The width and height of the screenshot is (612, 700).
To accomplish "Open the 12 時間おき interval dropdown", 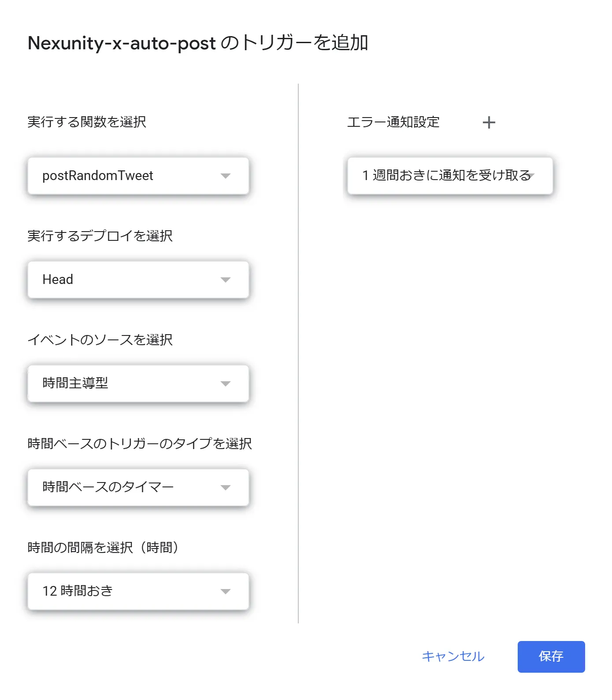I will pyautogui.click(x=137, y=591).
